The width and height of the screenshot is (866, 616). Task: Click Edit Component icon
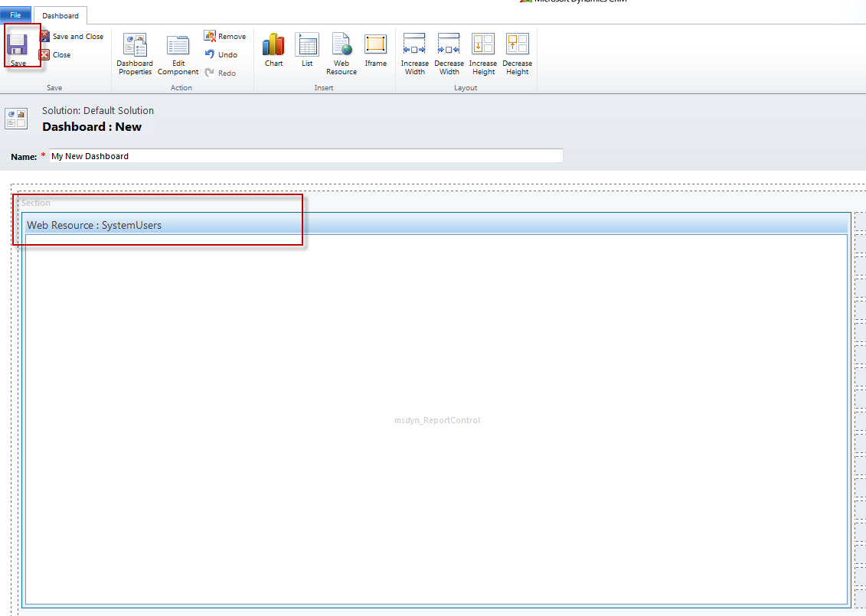pos(178,54)
